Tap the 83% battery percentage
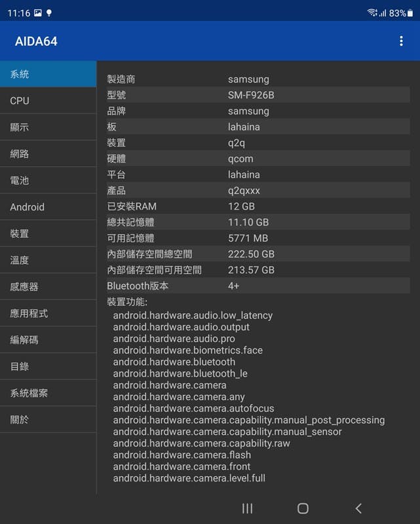 pyautogui.click(x=397, y=13)
